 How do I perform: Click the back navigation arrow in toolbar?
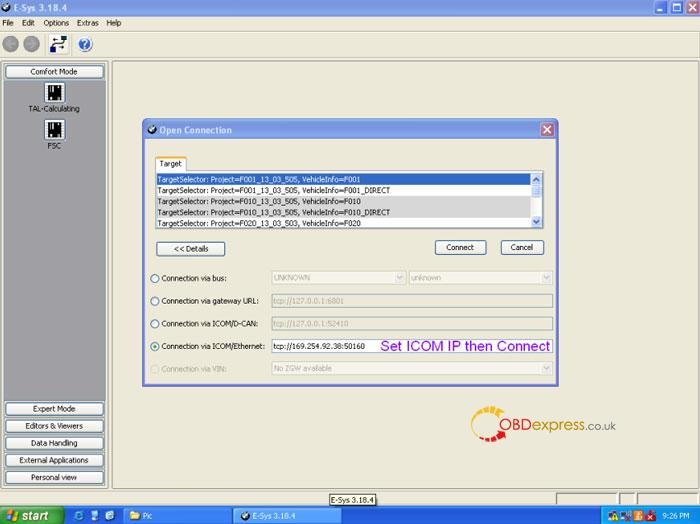click(x=11, y=44)
